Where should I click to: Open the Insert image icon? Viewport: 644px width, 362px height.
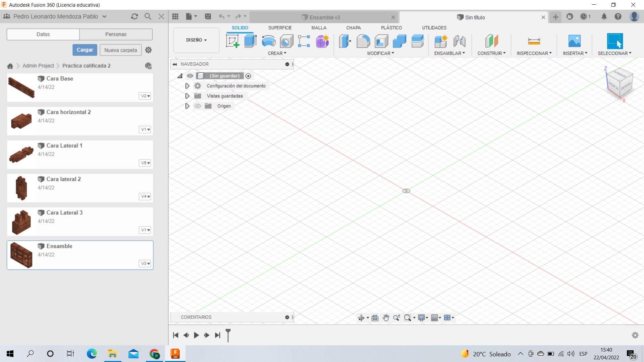tap(574, 41)
